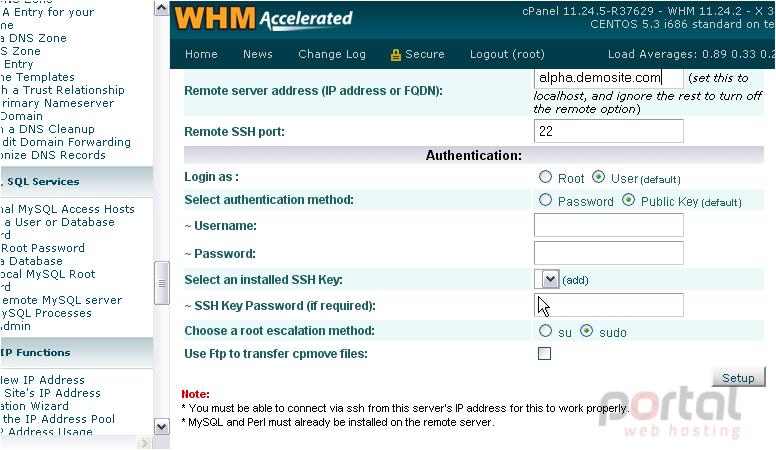This screenshot has width=776, height=450.
Task: Open the Home menu item
Action: pos(201,54)
